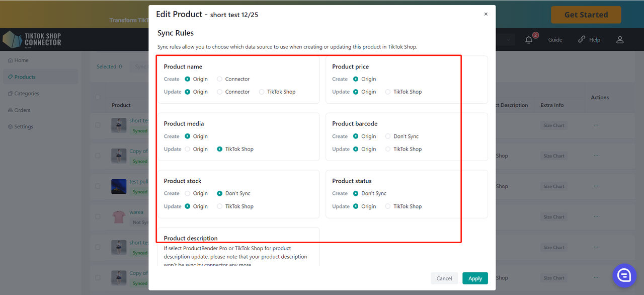This screenshot has width=644, height=295.
Task: Open Help from the top bar
Action: point(589,40)
